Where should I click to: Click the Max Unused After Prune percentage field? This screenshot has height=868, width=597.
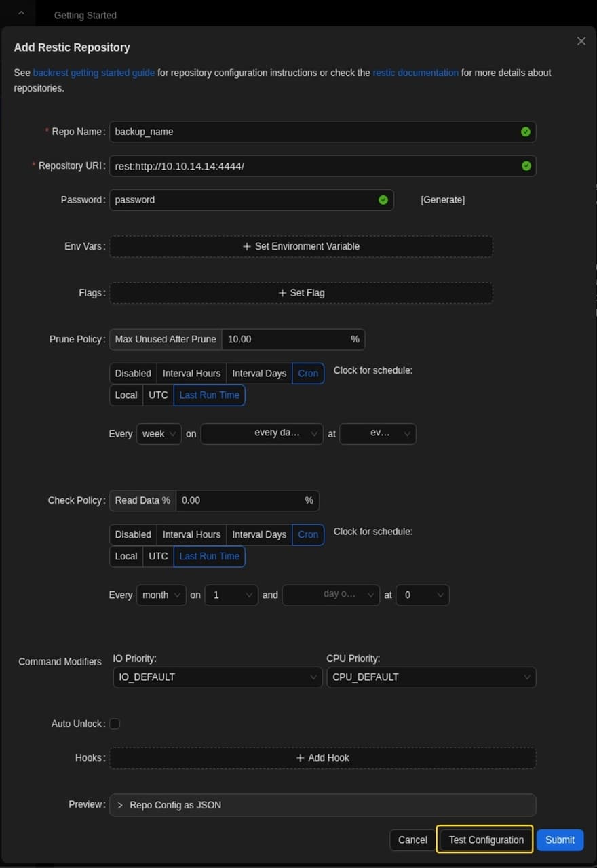(285, 339)
